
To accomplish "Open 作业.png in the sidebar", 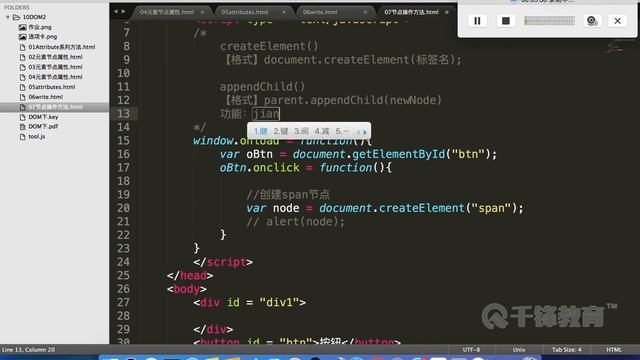I will tap(40, 27).
